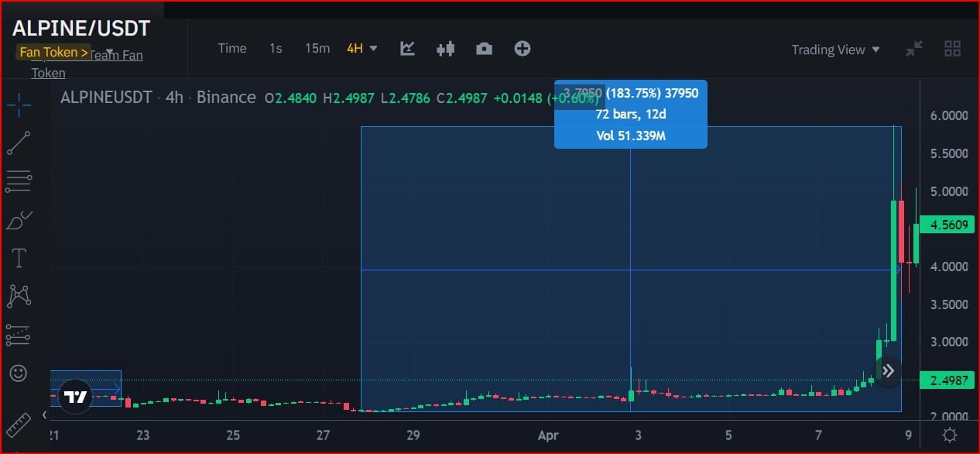
Task: Open the Trading View chart type dropdown
Action: 835,50
